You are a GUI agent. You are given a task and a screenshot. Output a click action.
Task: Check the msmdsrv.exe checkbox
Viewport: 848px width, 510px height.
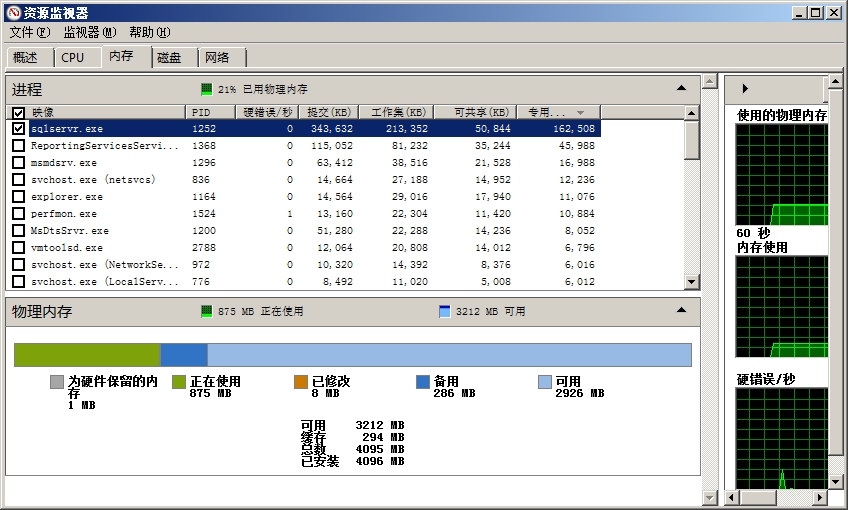click(x=18, y=162)
